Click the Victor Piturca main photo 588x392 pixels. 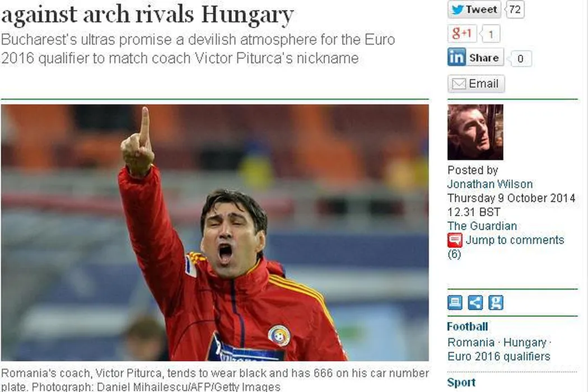[x=215, y=233]
